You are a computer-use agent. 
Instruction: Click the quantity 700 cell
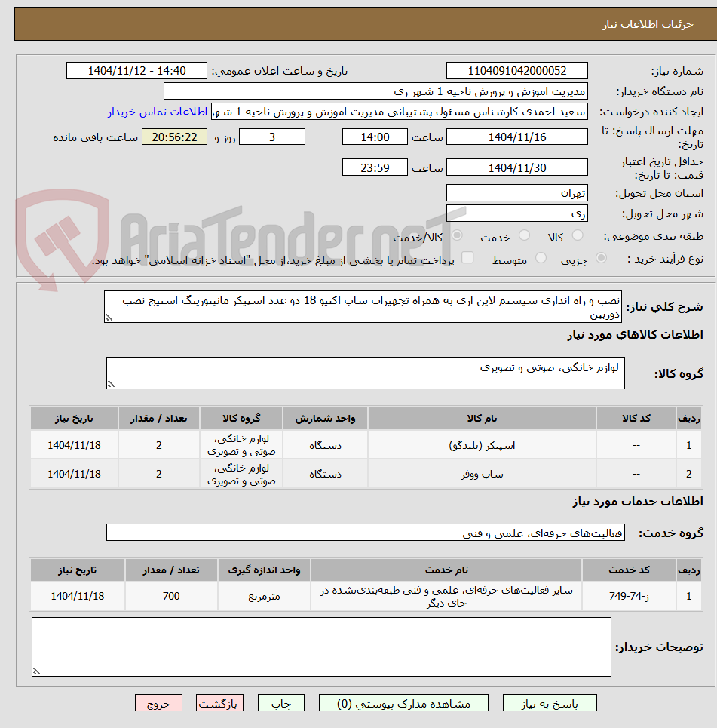(171, 596)
